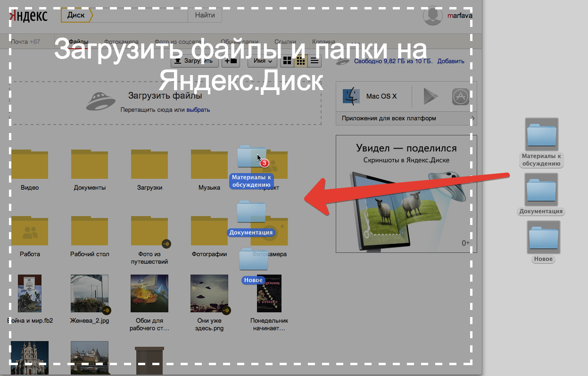Click the marfava username

pyautogui.click(x=460, y=16)
